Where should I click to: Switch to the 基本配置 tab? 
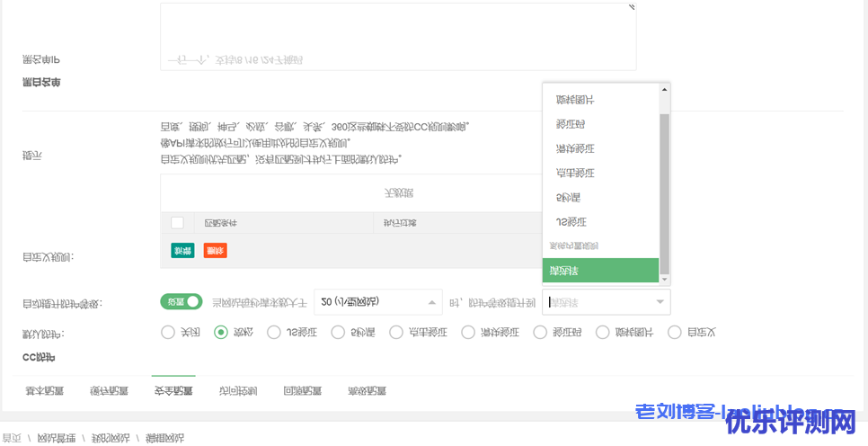(44, 391)
